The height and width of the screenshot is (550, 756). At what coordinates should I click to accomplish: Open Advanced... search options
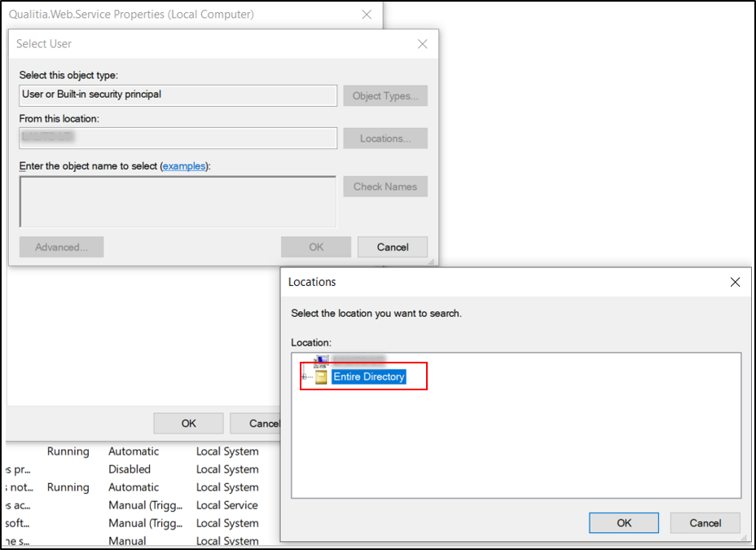[x=61, y=247]
